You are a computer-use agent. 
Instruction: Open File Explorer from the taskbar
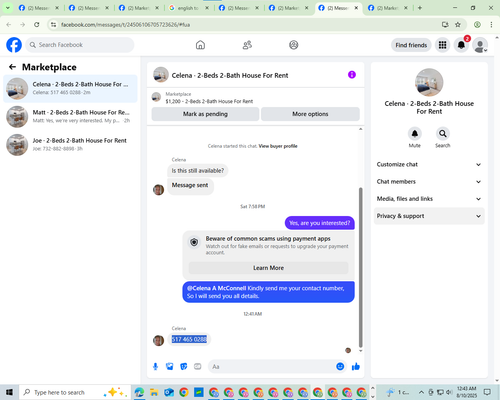point(154,392)
